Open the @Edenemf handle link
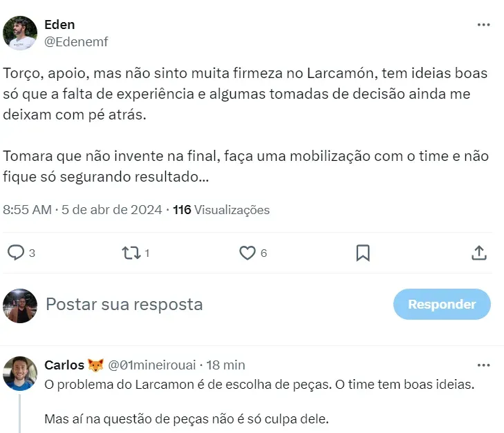The width and height of the screenshot is (504, 433). 76,42
